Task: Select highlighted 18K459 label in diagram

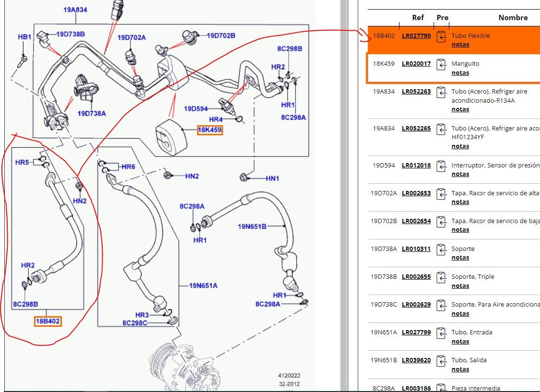Action: point(210,130)
